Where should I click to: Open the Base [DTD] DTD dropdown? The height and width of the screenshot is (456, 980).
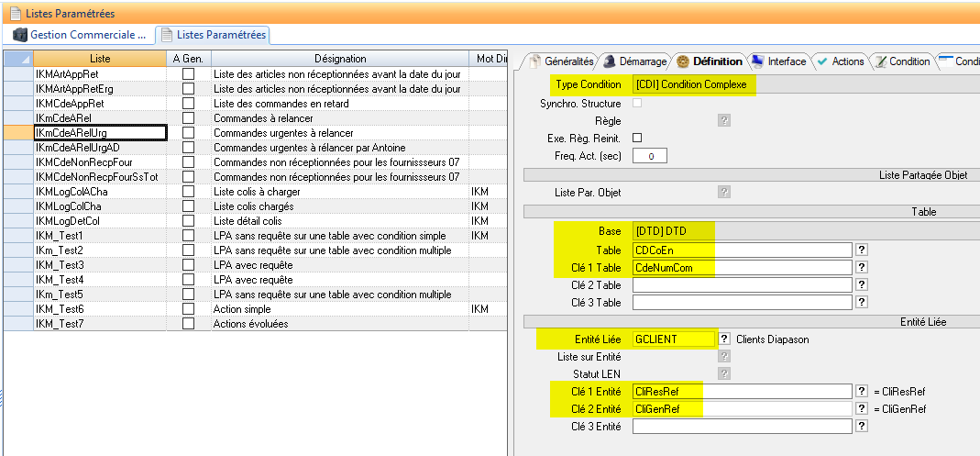click(x=673, y=231)
